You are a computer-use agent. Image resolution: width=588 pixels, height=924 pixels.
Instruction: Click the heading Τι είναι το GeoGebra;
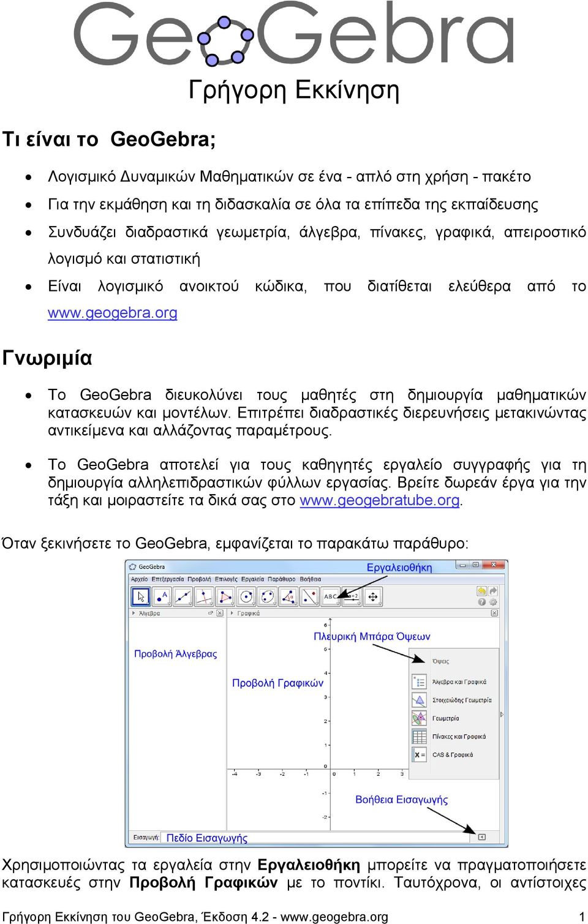click(109, 139)
